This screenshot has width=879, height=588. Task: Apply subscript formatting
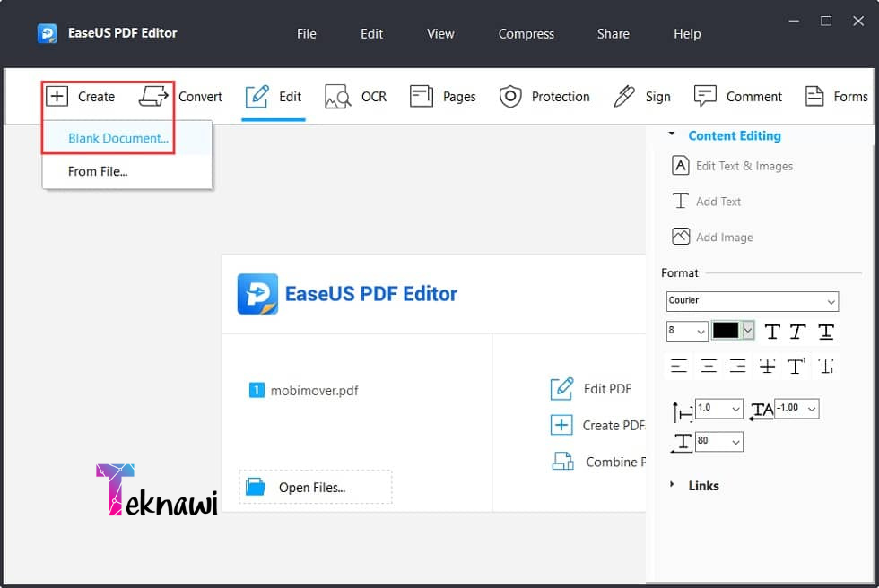pos(826,367)
